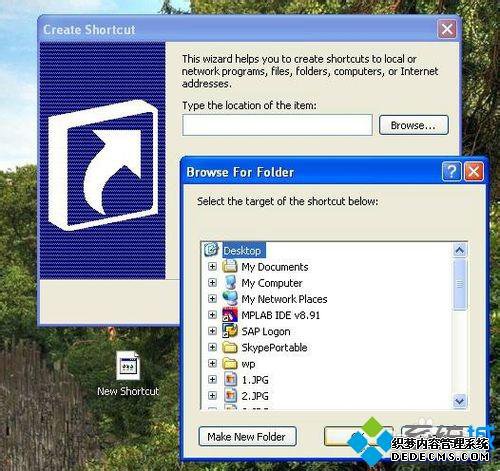Viewport: 500px width, 471px height.
Task: Click the Desktop icon in folder tree
Action: pyautogui.click(x=211, y=250)
